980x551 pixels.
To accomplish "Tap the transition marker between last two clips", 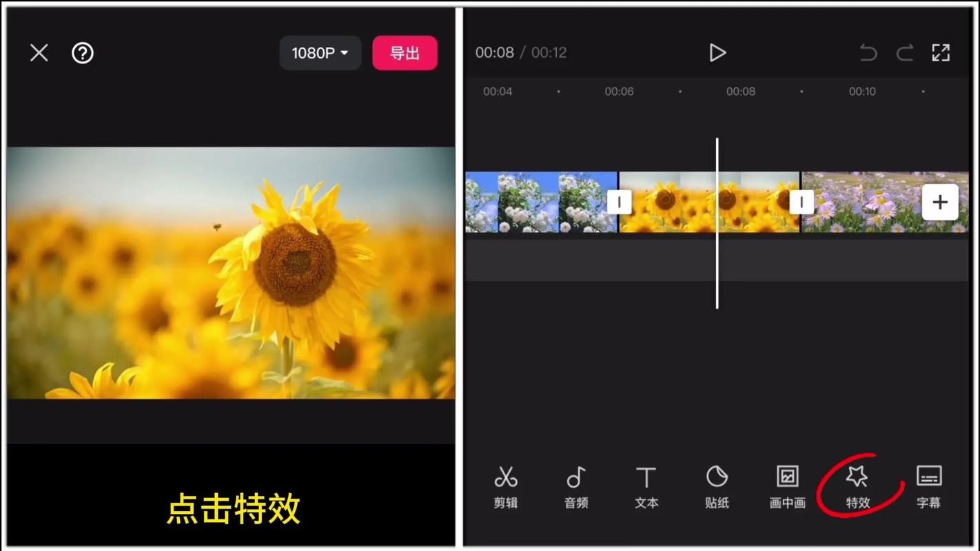I will (801, 202).
